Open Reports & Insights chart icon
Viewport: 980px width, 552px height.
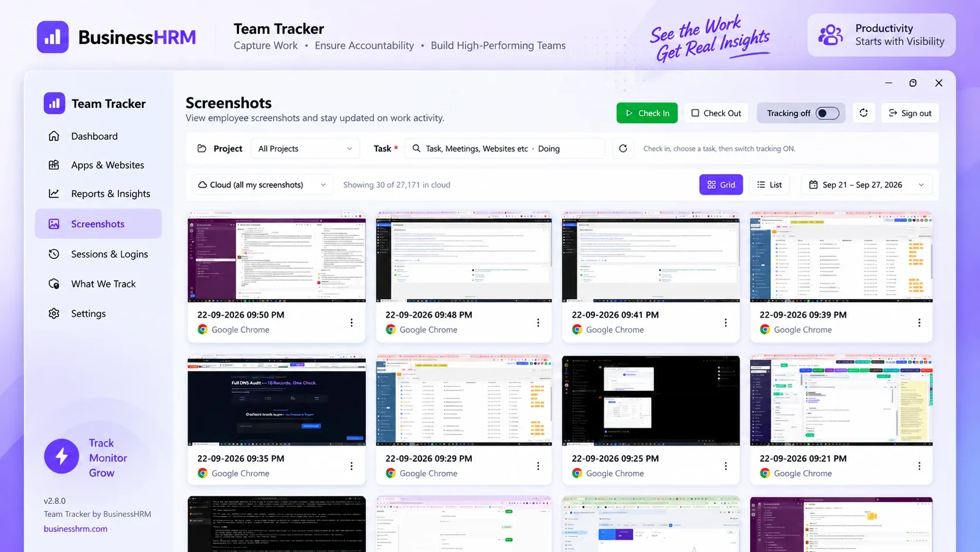tap(54, 194)
